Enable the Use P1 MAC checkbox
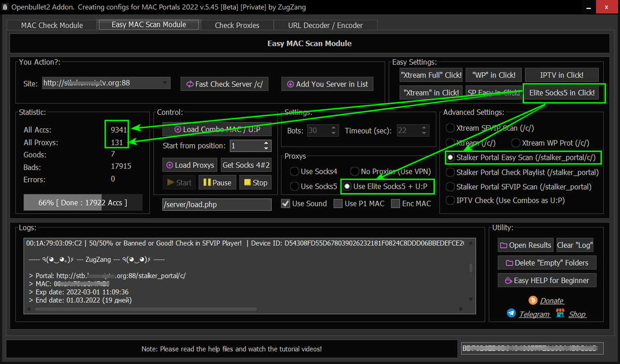The width and height of the screenshot is (620, 364). pos(338,204)
